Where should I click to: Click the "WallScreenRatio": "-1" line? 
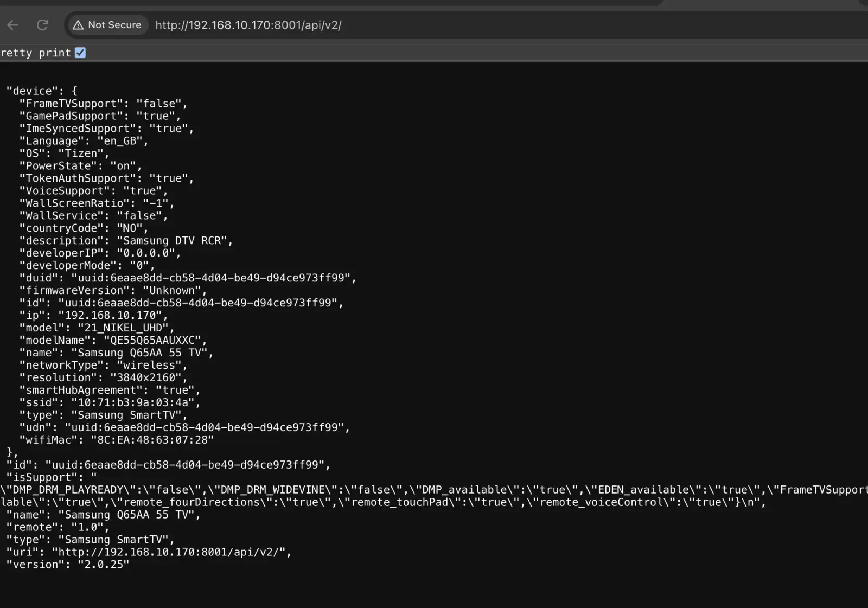click(97, 203)
